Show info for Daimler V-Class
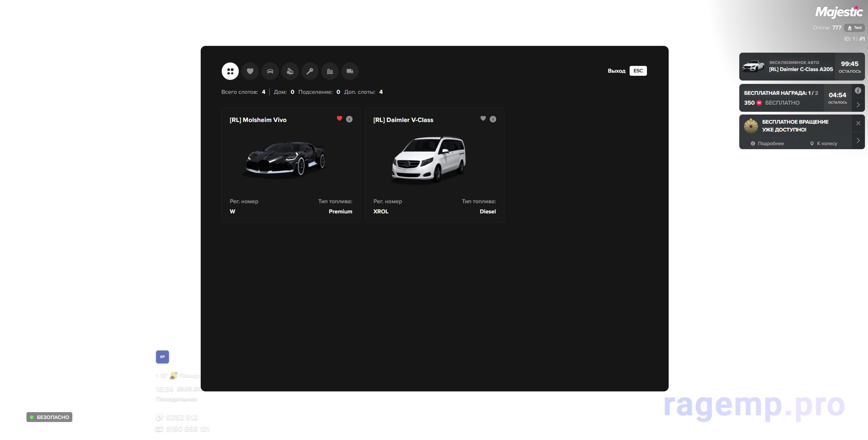 (493, 119)
